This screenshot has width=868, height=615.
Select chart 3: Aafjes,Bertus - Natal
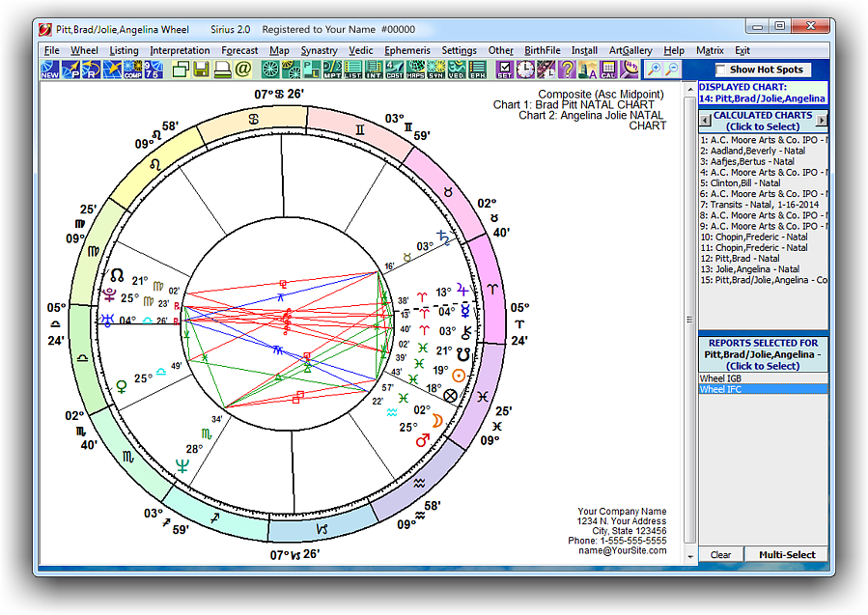click(x=764, y=161)
